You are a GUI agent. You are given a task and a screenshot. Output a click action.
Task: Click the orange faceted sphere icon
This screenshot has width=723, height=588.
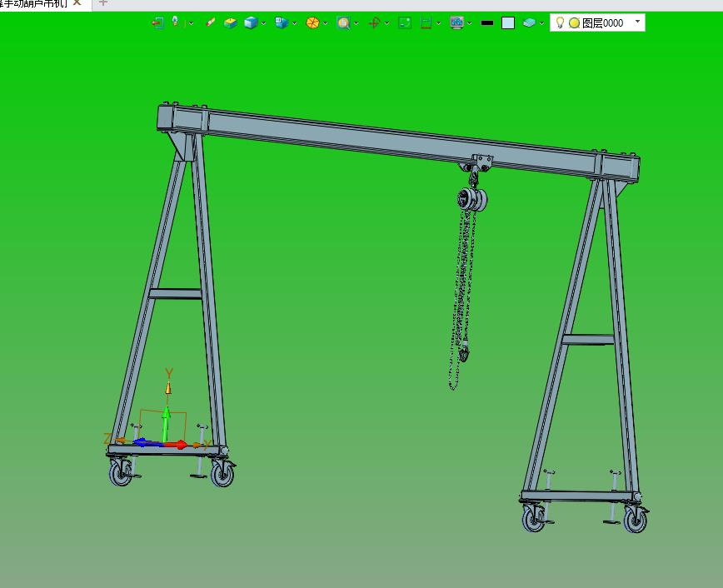pyautogui.click(x=312, y=22)
